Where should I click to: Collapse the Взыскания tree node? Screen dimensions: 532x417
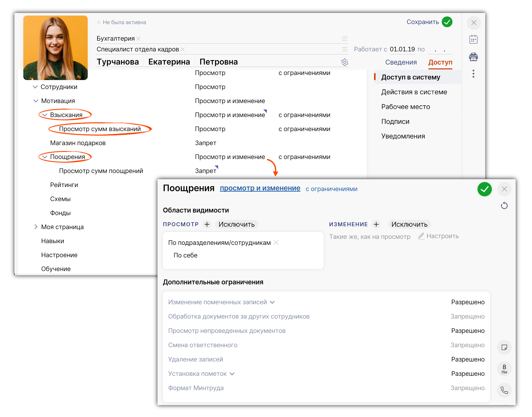[x=45, y=115]
